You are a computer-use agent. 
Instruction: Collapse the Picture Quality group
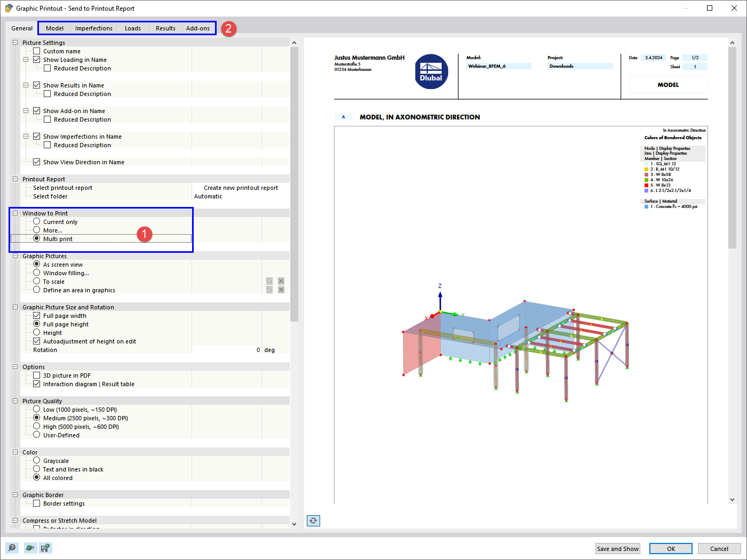15,401
